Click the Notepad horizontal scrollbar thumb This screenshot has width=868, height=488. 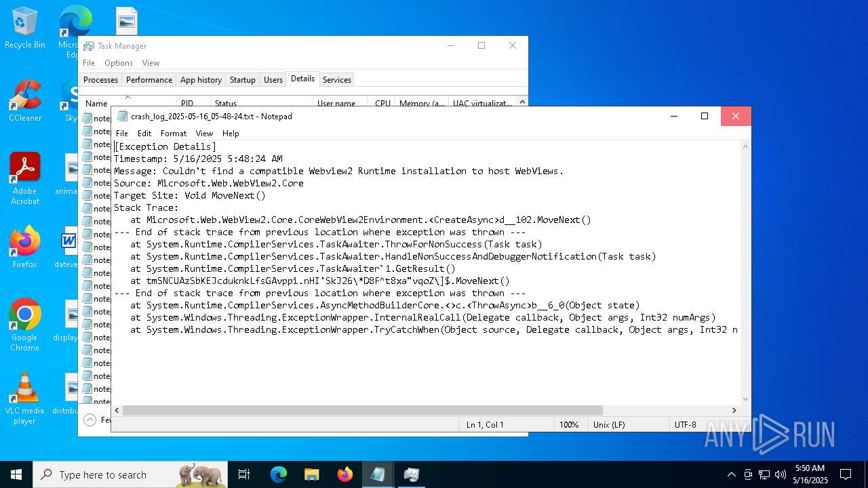click(x=363, y=410)
